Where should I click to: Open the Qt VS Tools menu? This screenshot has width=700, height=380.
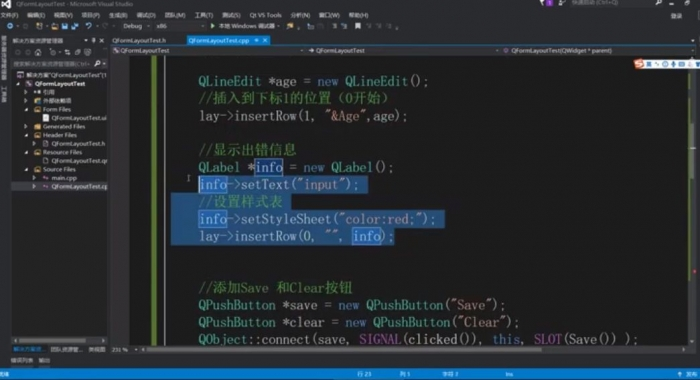(x=265, y=15)
